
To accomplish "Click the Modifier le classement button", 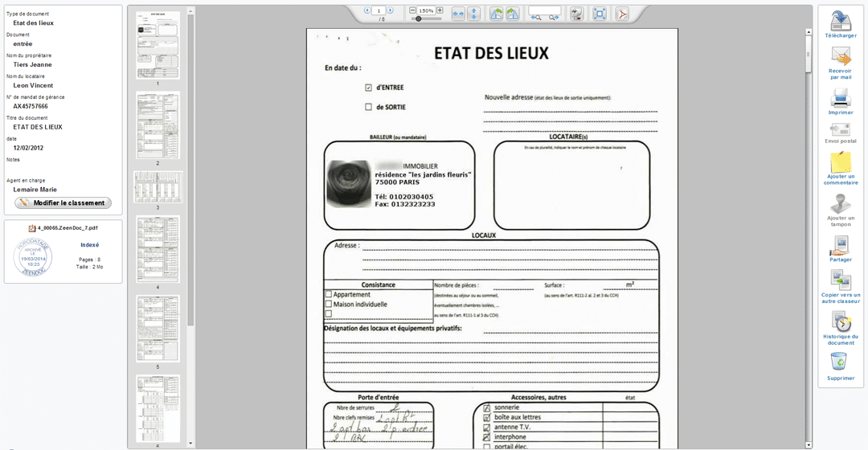I will [x=63, y=203].
